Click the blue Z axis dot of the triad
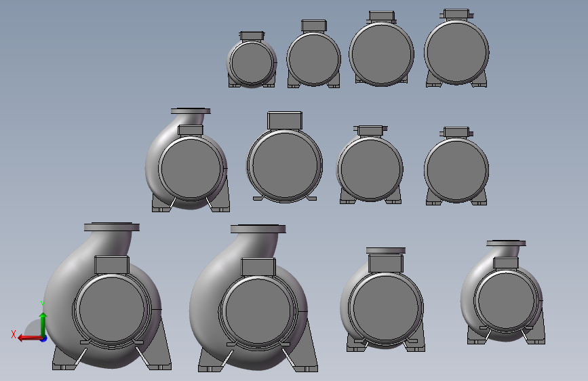The height and width of the screenshot is (381, 588). tap(44, 339)
